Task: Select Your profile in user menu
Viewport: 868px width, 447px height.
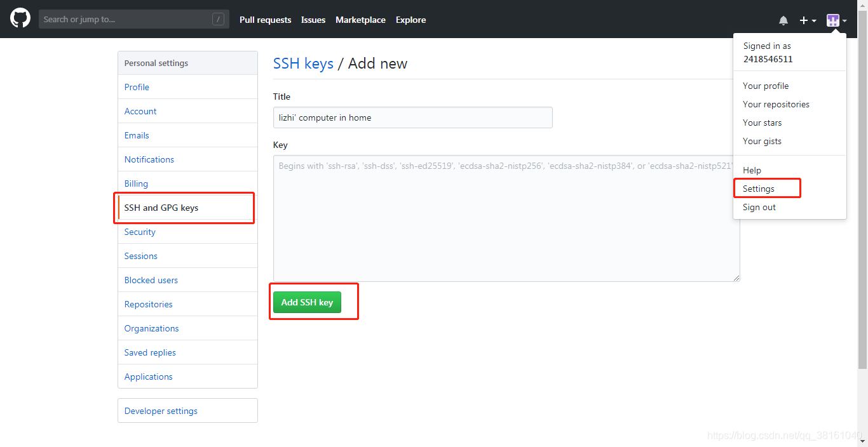Action: [x=790, y=86]
